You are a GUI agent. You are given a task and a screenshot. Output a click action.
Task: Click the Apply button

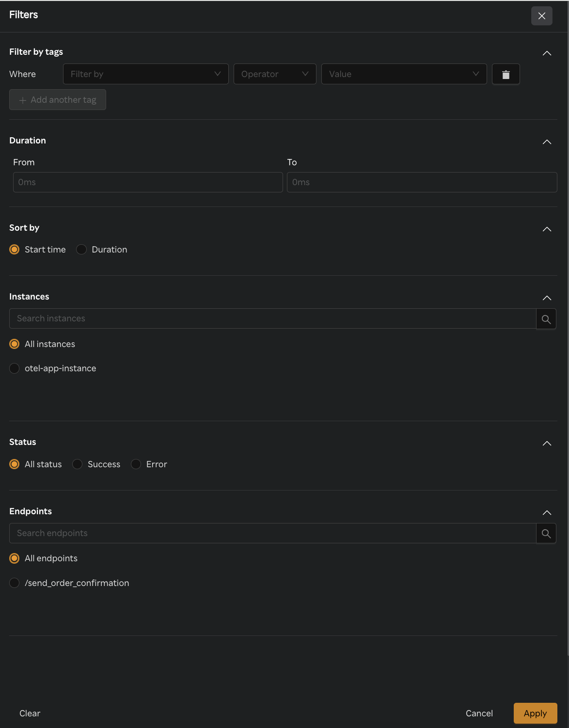click(535, 713)
